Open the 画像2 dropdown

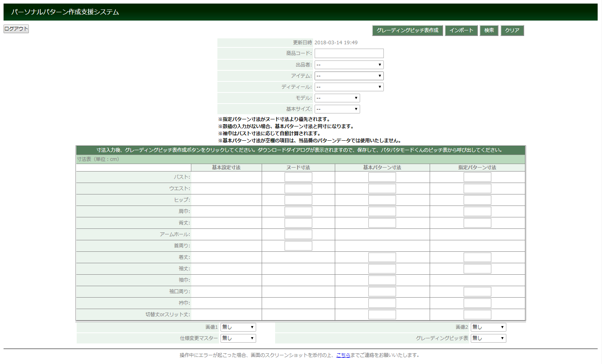pyautogui.click(x=488, y=327)
